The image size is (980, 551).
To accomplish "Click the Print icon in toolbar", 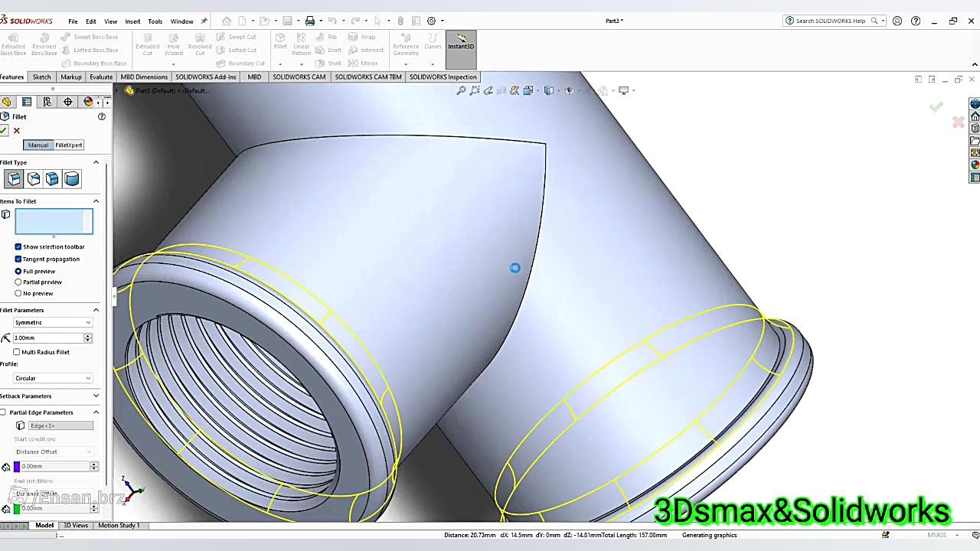I will 310,21.
